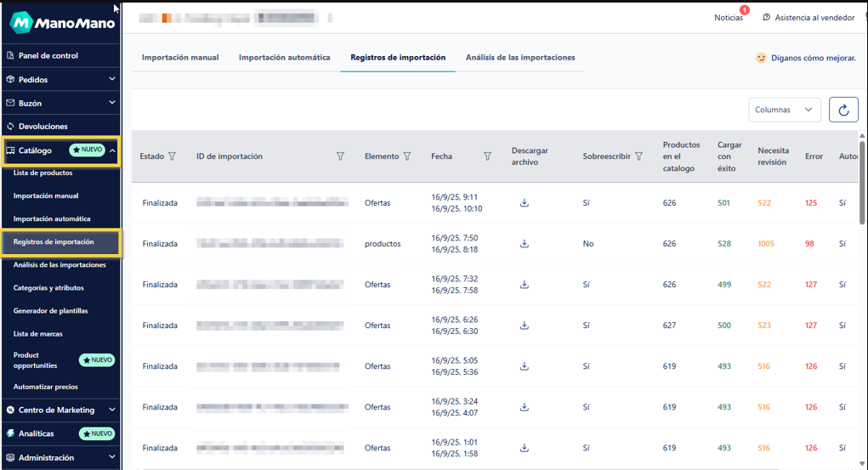Click the ManoMano logo
The image size is (868, 470).
pyautogui.click(x=63, y=23)
